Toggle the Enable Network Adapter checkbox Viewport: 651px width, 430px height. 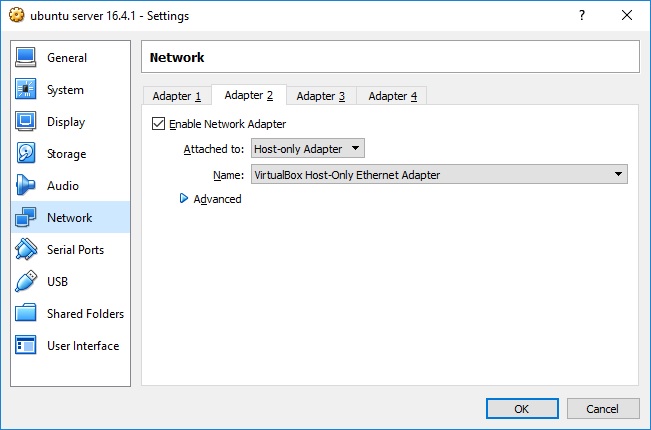point(158,124)
